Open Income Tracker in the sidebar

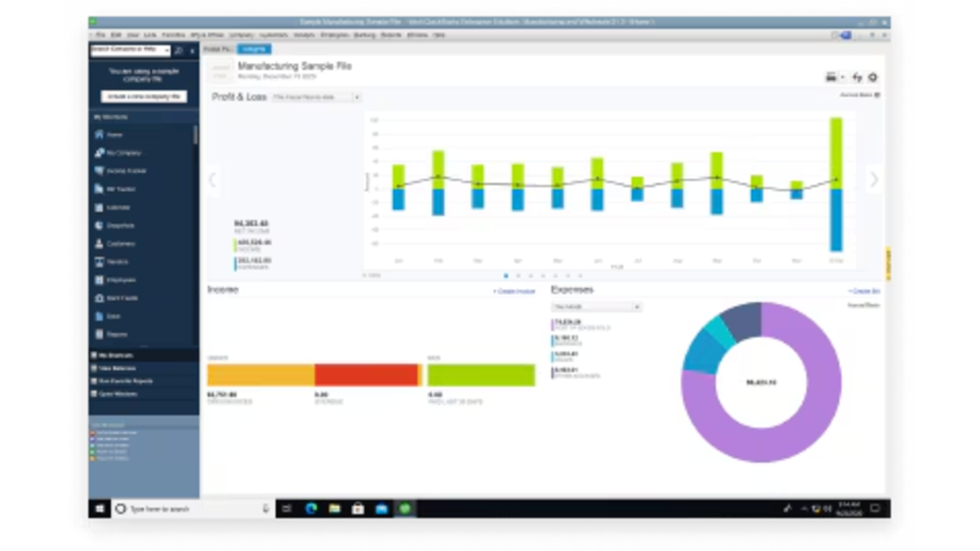click(125, 171)
